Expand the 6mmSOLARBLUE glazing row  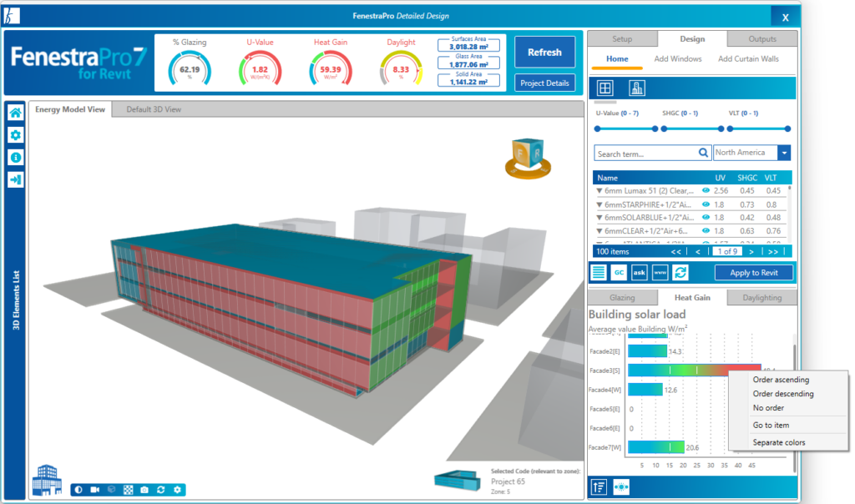[x=600, y=218]
